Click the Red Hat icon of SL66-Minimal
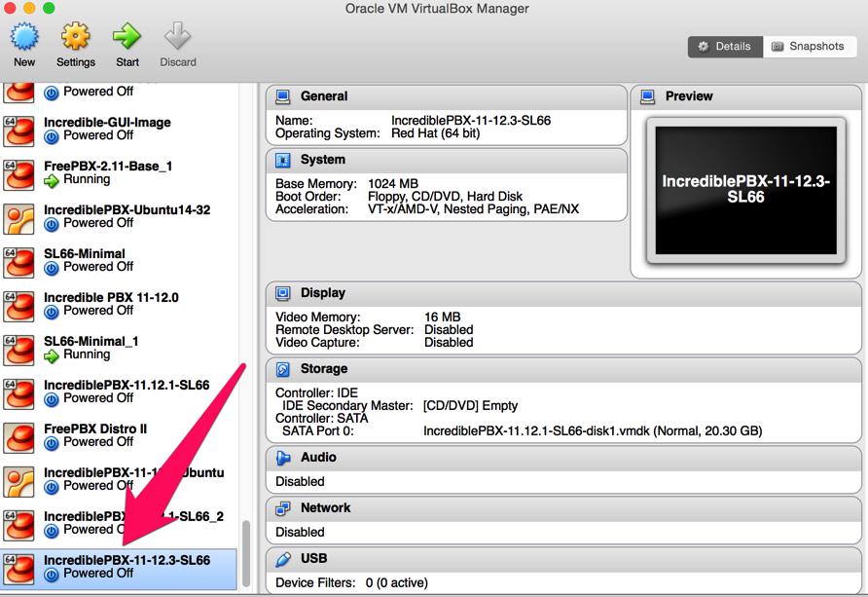The width and height of the screenshot is (868, 597). click(18, 262)
